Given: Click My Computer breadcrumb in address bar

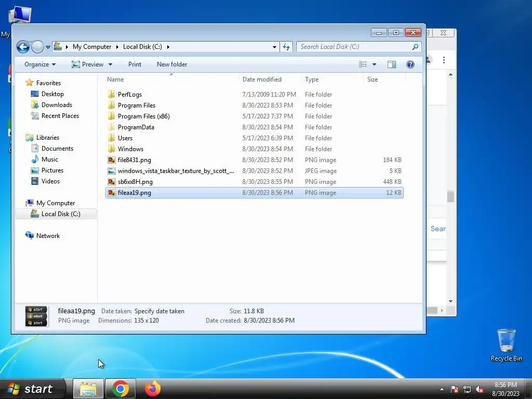Looking at the screenshot, I should 91,47.
